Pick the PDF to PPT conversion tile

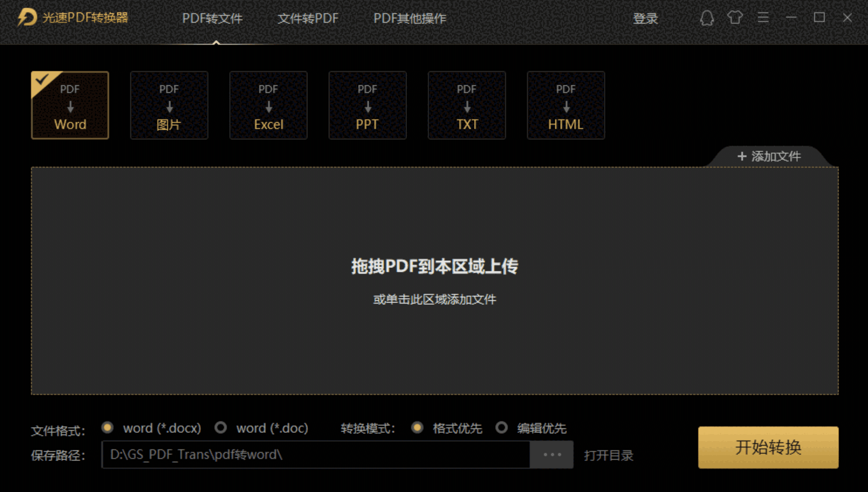(x=368, y=105)
